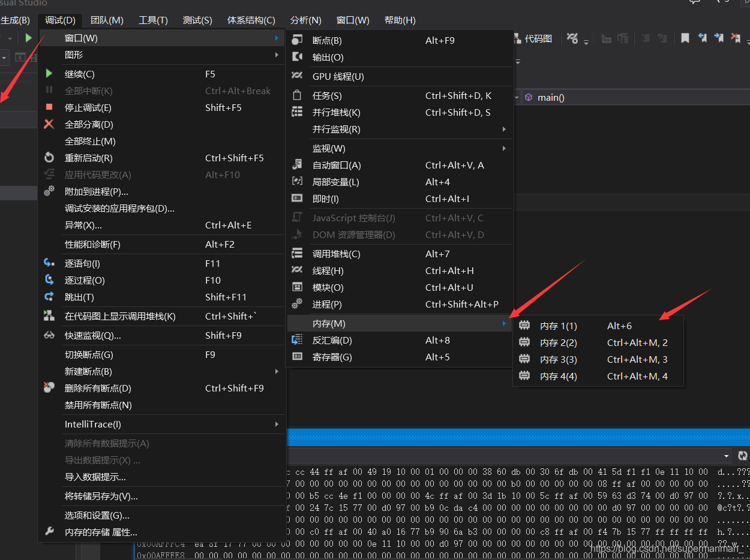
Task: Select 内存 3(3) from the memory submenu
Action: click(x=598, y=359)
